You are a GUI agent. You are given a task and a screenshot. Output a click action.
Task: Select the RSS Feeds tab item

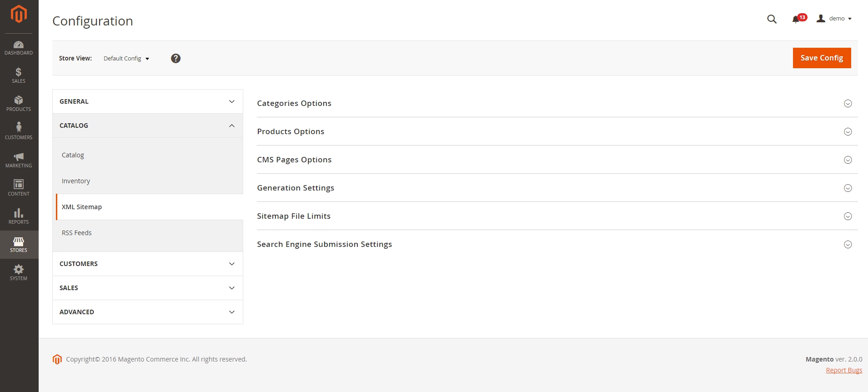(150, 233)
